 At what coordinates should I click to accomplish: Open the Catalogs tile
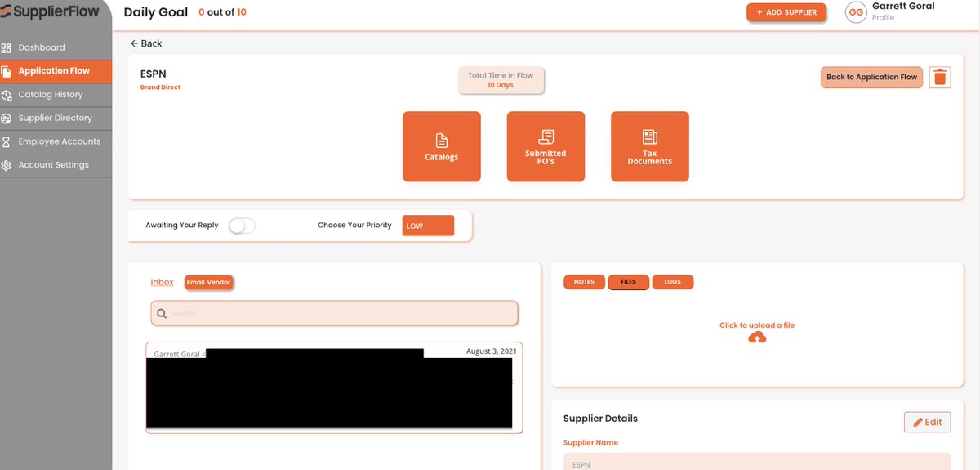(x=442, y=146)
